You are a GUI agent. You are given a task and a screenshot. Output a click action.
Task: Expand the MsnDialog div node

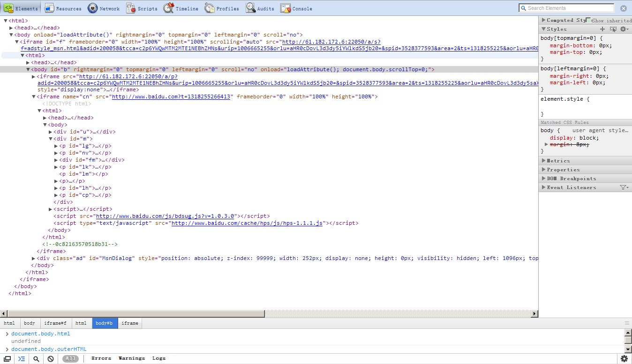(x=34, y=259)
